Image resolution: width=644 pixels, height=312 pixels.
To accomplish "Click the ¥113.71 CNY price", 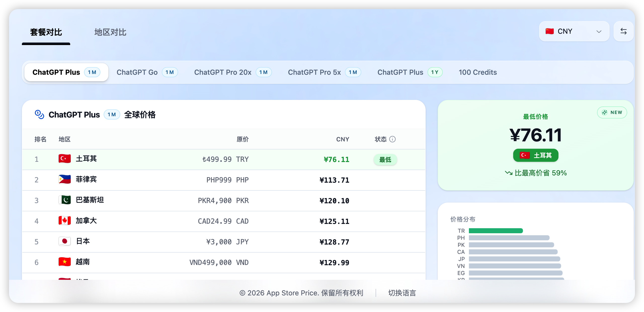I will [334, 180].
